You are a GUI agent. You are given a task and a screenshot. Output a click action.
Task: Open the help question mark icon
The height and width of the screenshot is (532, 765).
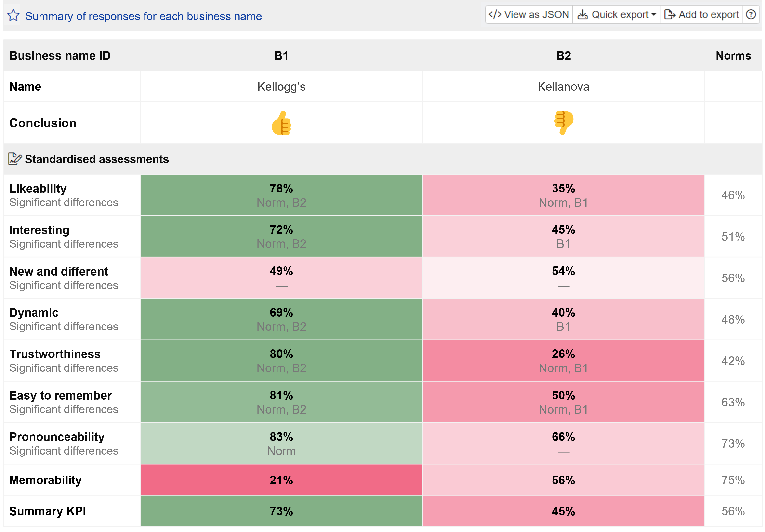click(751, 15)
